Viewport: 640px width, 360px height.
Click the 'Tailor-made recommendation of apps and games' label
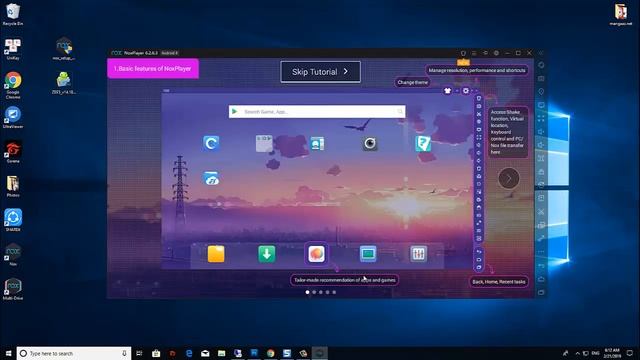click(x=344, y=280)
